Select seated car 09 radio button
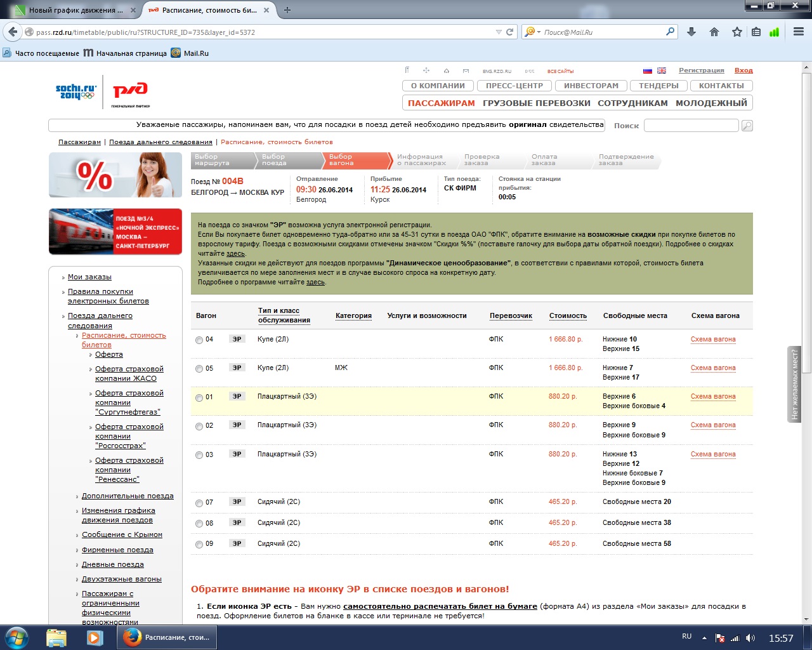This screenshot has height=650, width=812. [199, 545]
